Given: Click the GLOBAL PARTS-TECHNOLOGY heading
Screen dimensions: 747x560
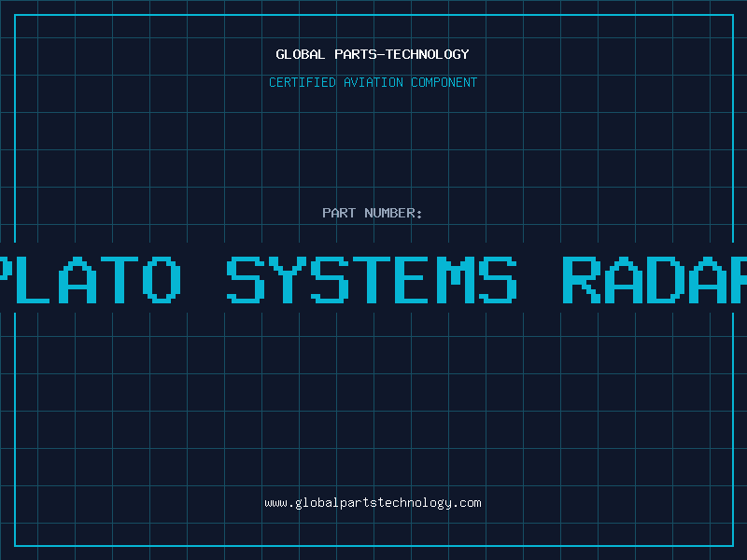Looking at the screenshot, I should pos(373,54).
